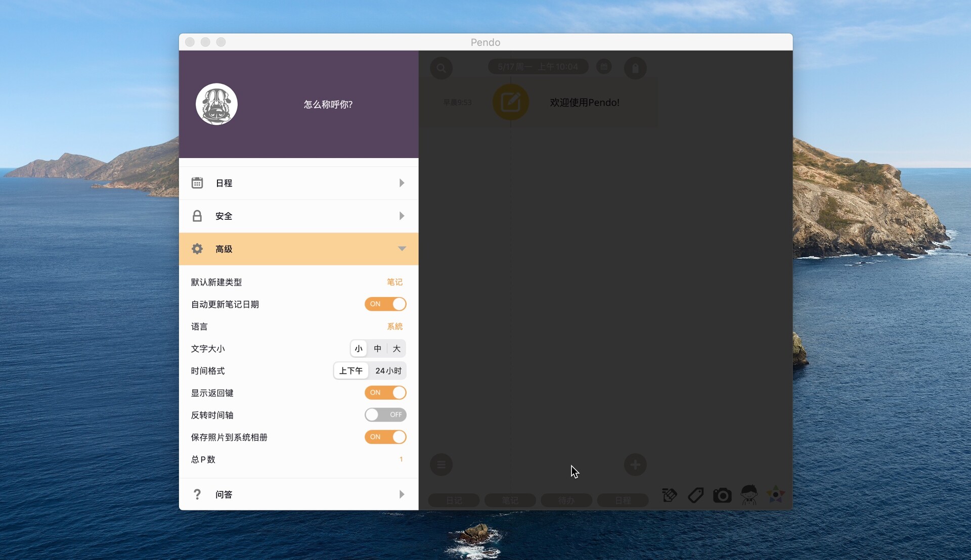The width and height of the screenshot is (971, 560).
Task: Open the calendar picker icon
Action: (x=604, y=66)
